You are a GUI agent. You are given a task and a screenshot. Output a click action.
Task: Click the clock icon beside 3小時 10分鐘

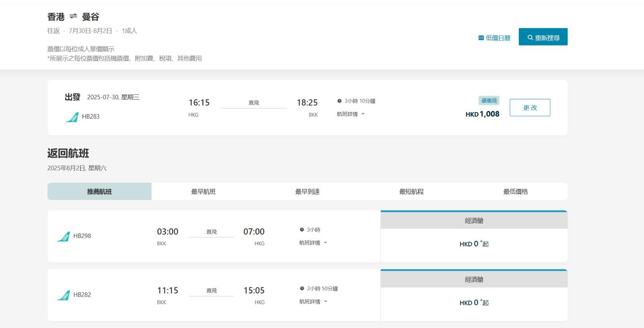[339, 101]
